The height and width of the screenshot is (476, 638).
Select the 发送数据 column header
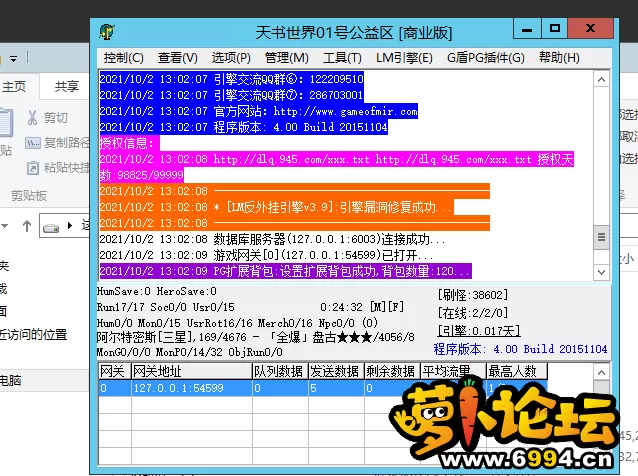[336, 371]
